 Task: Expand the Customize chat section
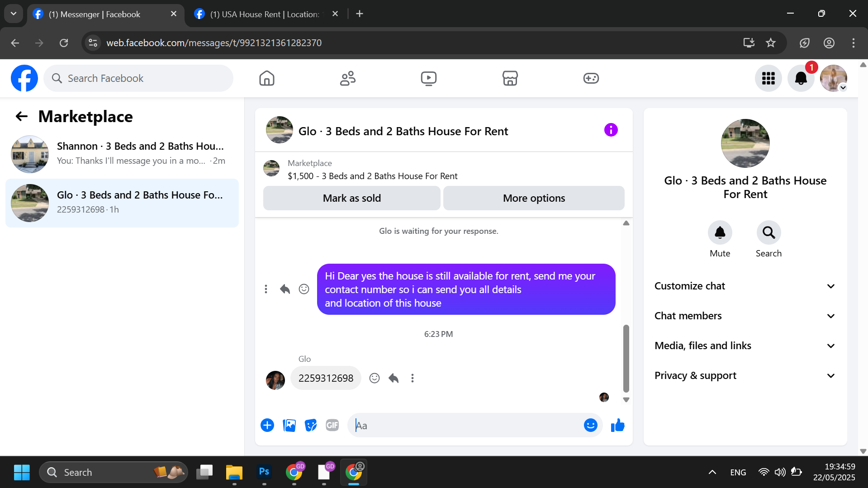[x=745, y=286]
